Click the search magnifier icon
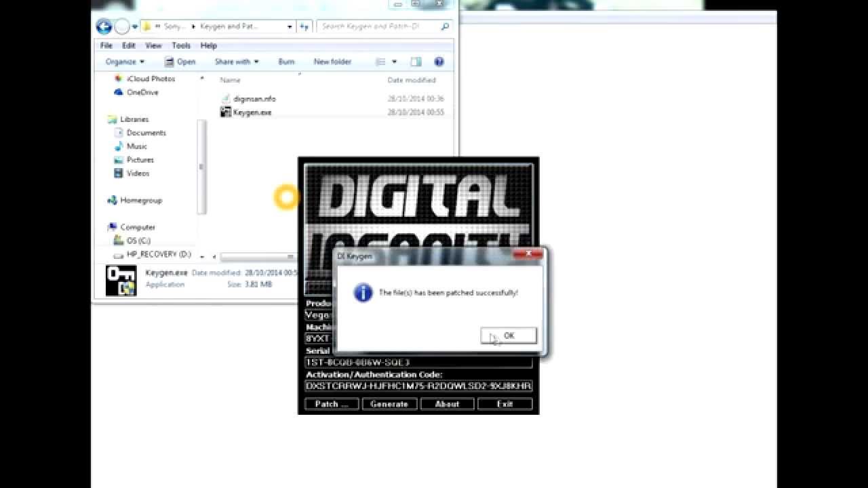 coord(445,26)
